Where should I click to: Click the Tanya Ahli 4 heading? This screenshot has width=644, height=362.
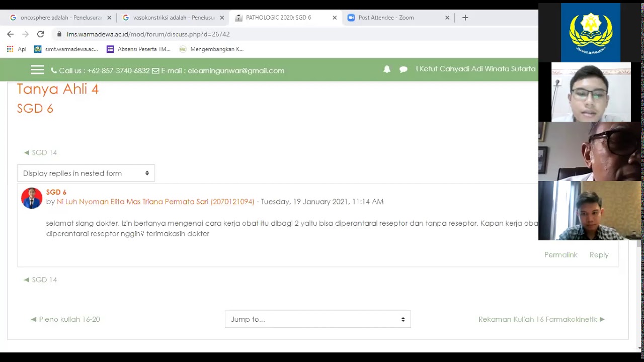click(x=58, y=89)
